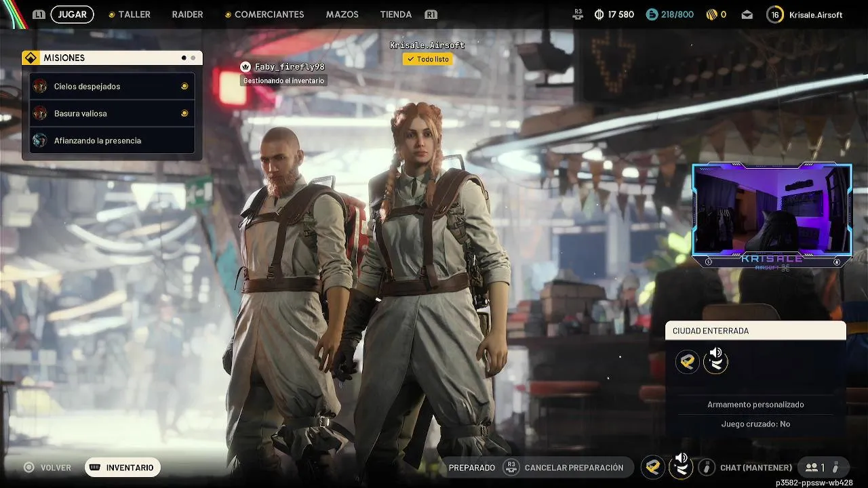Screen dimensions: 868x488
Task: Click the 218/800 stash capacity value
Action: (678, 14)
